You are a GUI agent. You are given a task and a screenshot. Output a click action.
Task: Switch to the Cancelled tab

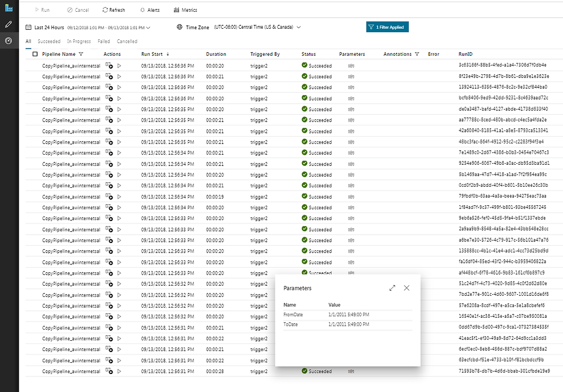point(127,41)
